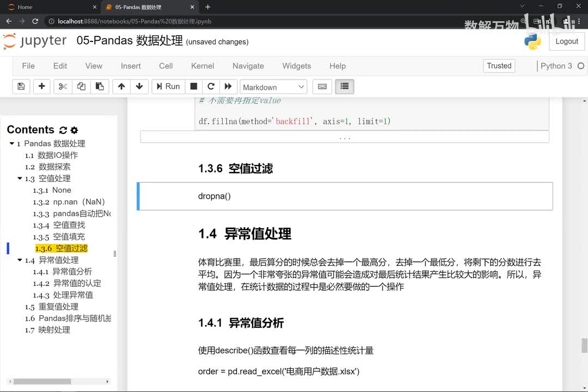Collapse the '1.4 异常值处理' section arrow
The width and height of the screenshot is (588, 392).
click(x=20, y=260)
